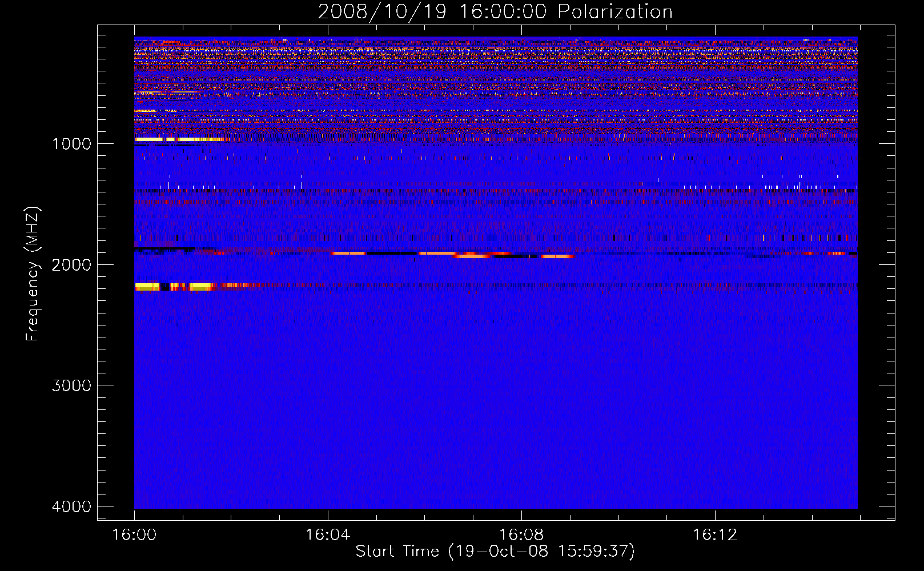Click the 3000 frequency tick label

coord(71,385)
